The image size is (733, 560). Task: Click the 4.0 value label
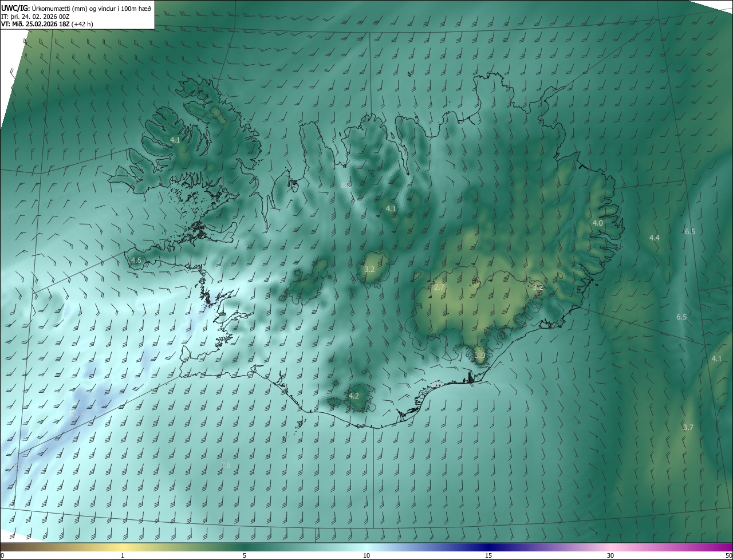597,223
